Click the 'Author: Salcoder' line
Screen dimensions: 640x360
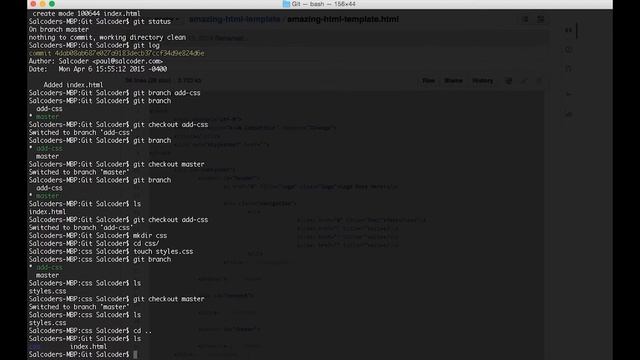pos(96,61)
